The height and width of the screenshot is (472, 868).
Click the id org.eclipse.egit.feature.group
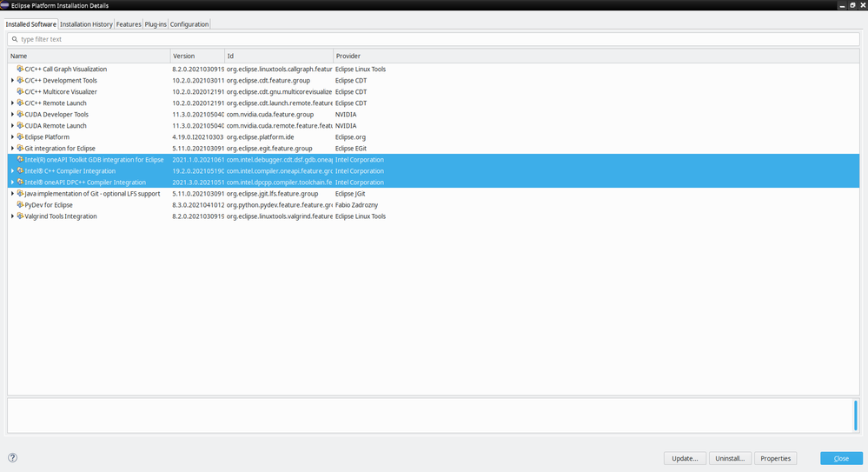click(x=269, y=149)
